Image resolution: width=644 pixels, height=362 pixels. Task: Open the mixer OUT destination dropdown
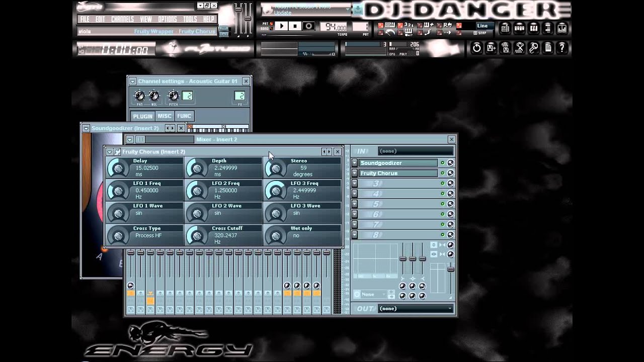(x=416, y=308)
